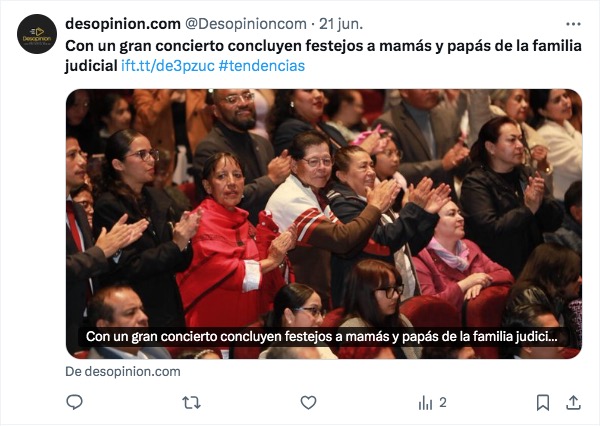This screenshot has width=600, height=426.
Task: Click the view count number 2
Action: (x=443, y=402)
